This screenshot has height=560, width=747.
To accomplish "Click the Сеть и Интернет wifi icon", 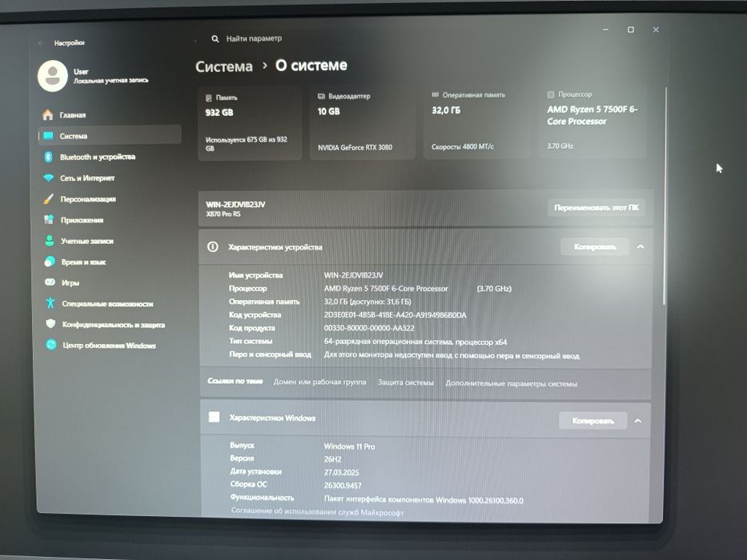I will tap(49, 178).
